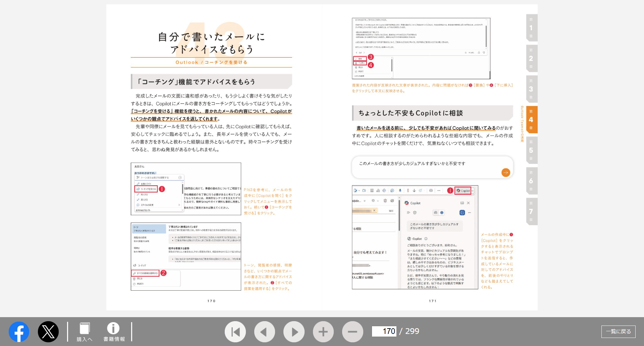This screenshot has height=346, width=644.
Task: Go to the previous page with the left arrow
Action: (x=265, y=332)
